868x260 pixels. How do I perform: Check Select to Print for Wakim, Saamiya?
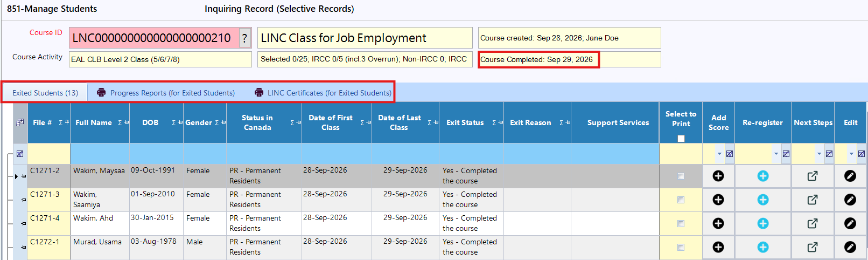point(681,200)
